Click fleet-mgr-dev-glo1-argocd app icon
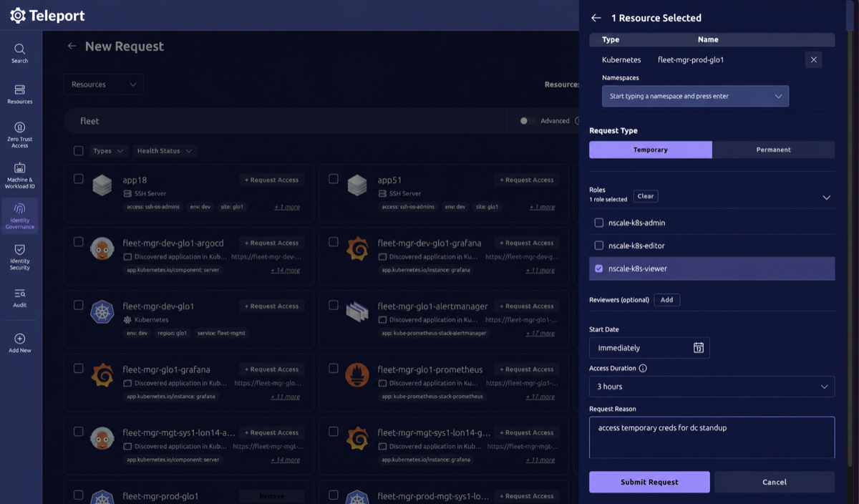The image size is (859, 504). tap(102, 248)
